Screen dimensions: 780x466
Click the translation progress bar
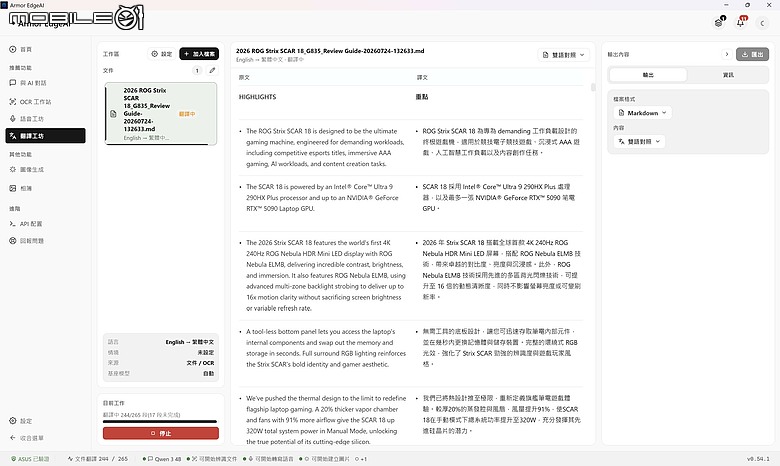160,422
